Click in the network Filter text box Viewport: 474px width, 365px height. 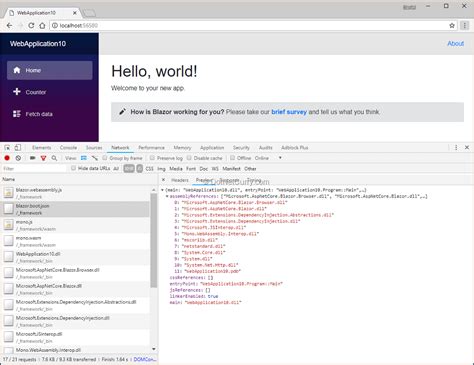[x=33, y=169]
